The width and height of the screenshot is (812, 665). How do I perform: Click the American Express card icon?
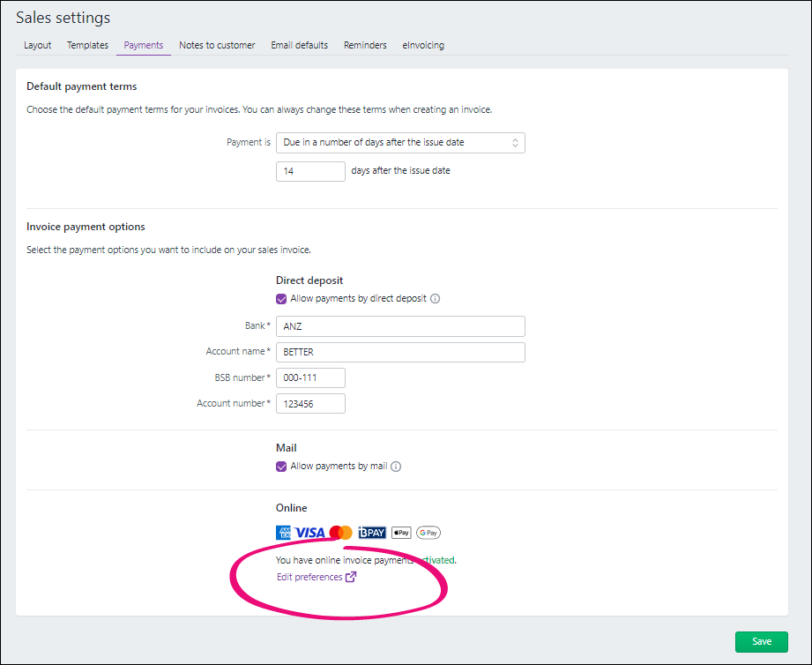click(x=284, y=533)
